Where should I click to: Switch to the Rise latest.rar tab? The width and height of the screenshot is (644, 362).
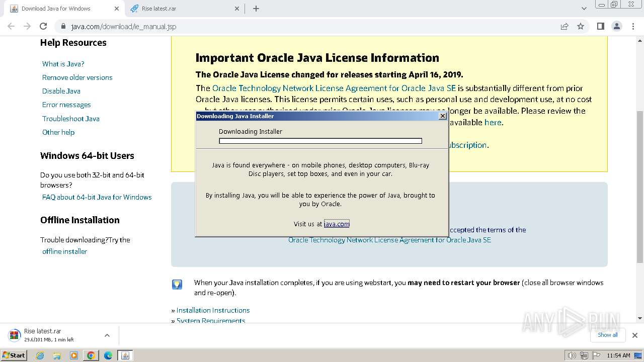click(184, 9)
